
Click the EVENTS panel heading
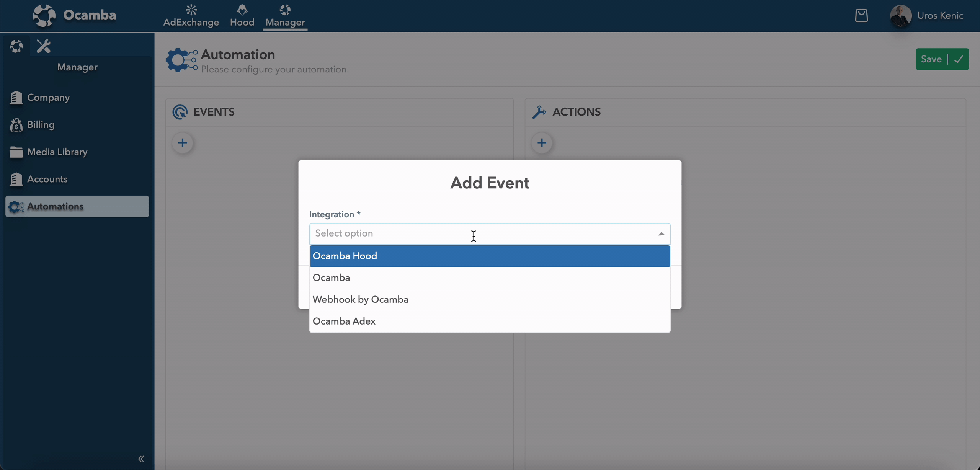point(214,112)
